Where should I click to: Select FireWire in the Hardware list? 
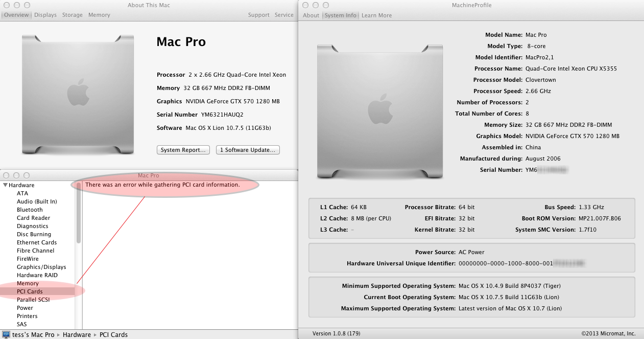click(28, 259)
